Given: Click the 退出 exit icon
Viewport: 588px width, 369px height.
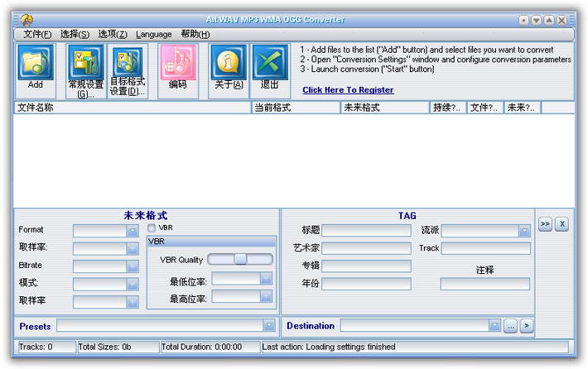Looking at the screenshot, I should click(x=270, y=62).
